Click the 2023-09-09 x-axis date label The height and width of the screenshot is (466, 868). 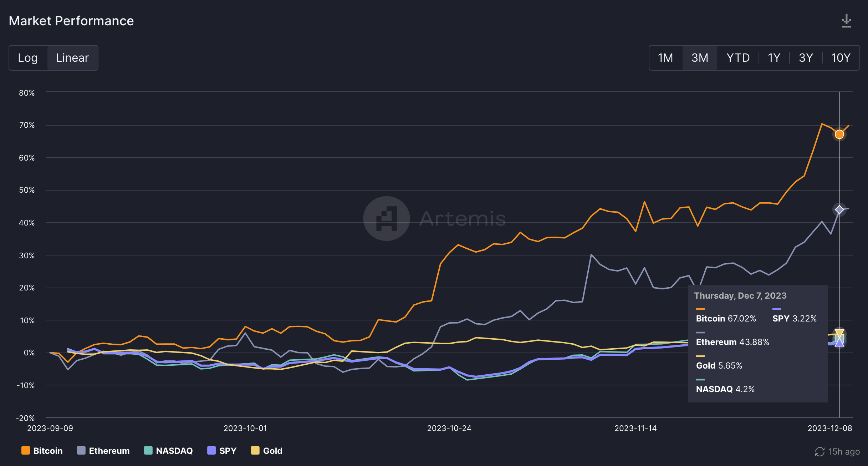tap(50, 428)
